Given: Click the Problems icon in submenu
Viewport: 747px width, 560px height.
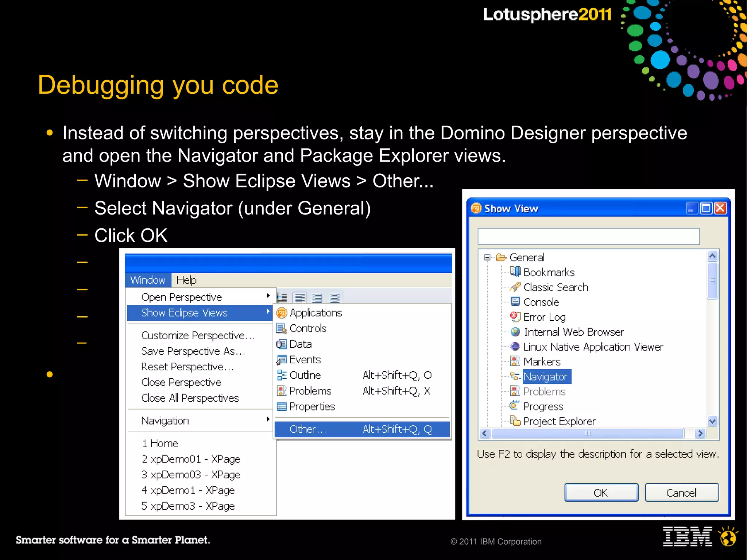Looking at the screenshot, I should pyautogui.click(x=282, y=391).
